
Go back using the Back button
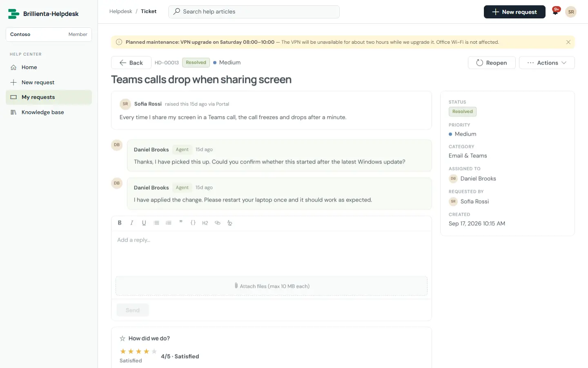click(x=131, y=63)
